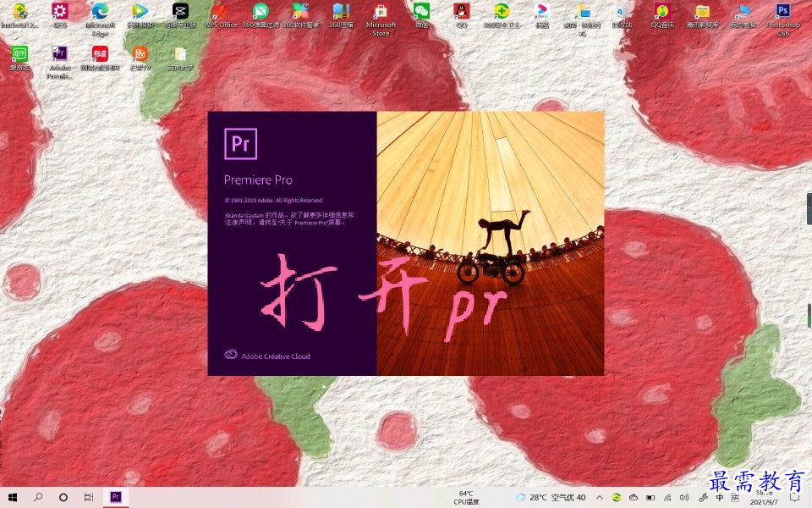Open the cloud tray icon
The width and height of the screenshot is (812, 508).
point(634,498)
